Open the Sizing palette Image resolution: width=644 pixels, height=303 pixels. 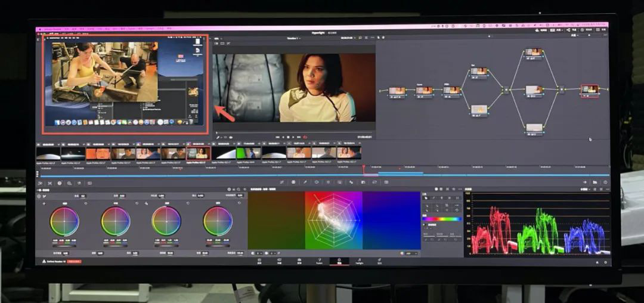(374, 182)
